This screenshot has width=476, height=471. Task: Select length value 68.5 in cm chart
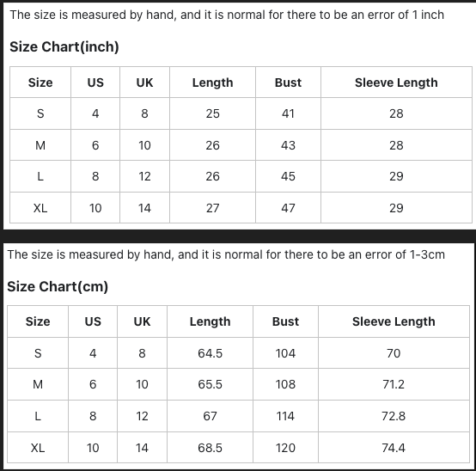[210, 448]
